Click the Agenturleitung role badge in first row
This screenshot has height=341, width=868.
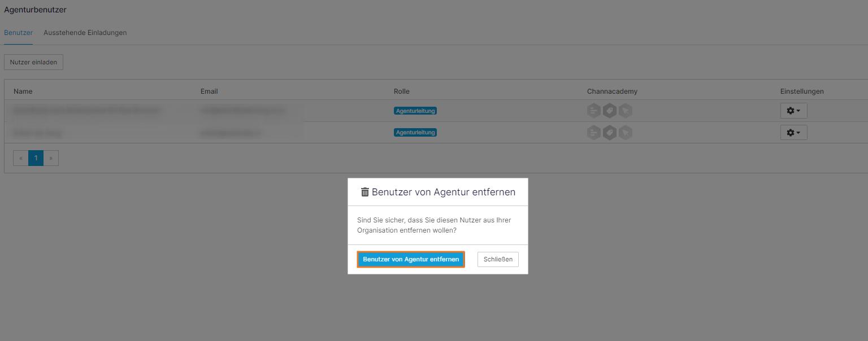[x=415, y=111]
